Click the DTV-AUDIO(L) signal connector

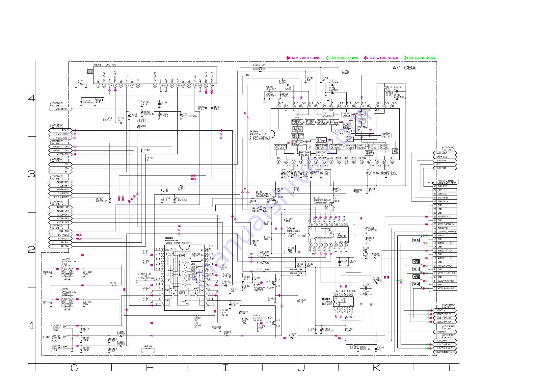coord(61,138)
